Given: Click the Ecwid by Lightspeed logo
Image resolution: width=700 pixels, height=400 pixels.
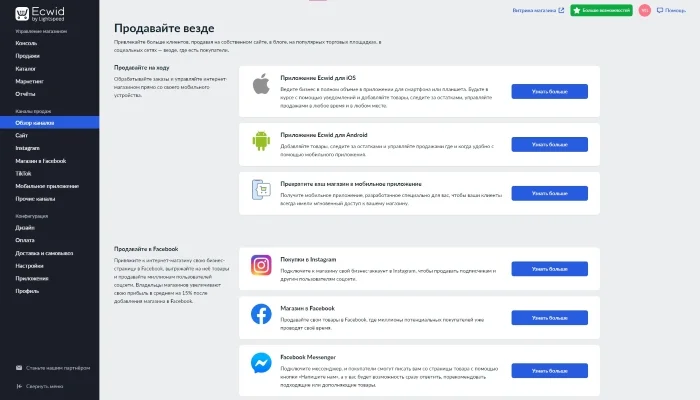Looking at the screenshot, I should click(x=40, y=14).
